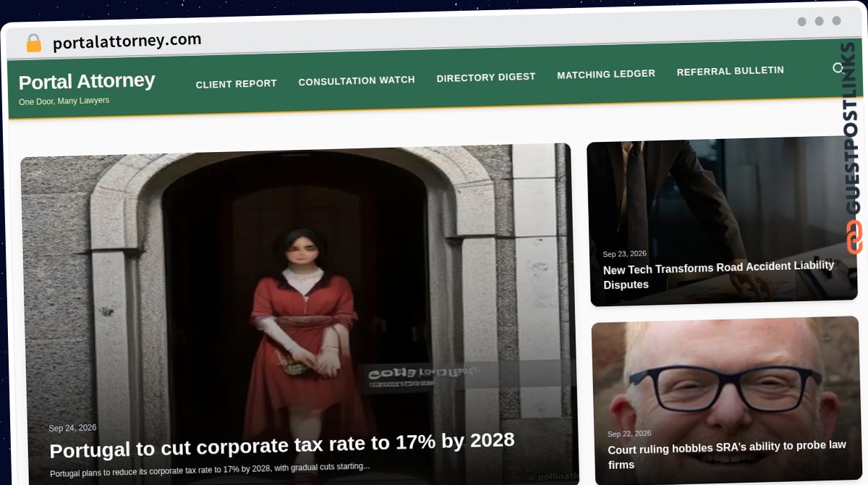Click the portalattorney.com address text

pos(127,41)
